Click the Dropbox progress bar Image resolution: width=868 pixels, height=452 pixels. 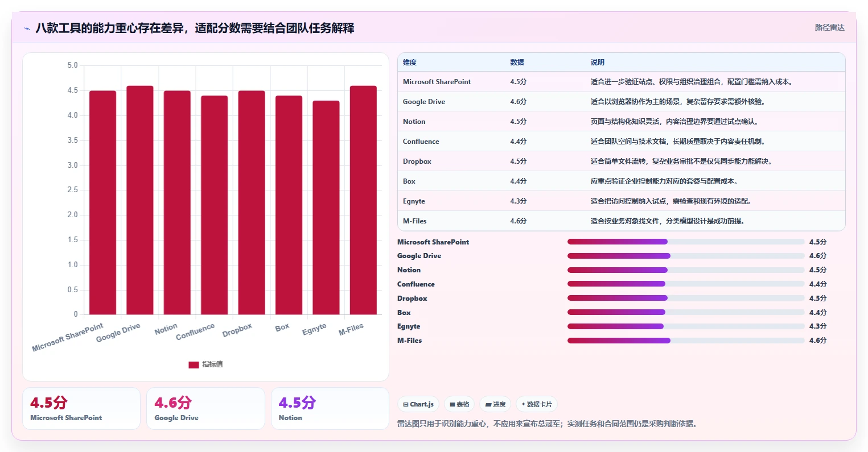[686, 298]
